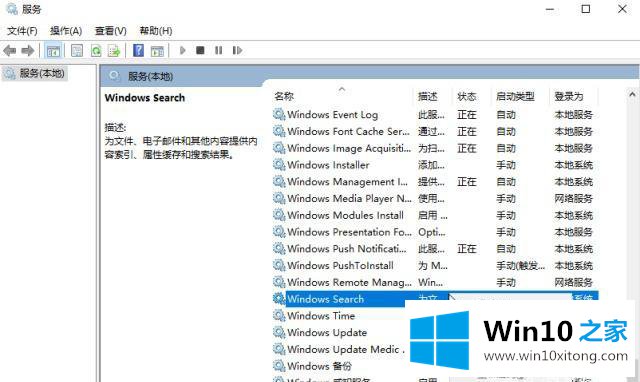Click gear icon of Windows Management Instrumentation
The height and width of the screenshot is (382, 640).
279,181
